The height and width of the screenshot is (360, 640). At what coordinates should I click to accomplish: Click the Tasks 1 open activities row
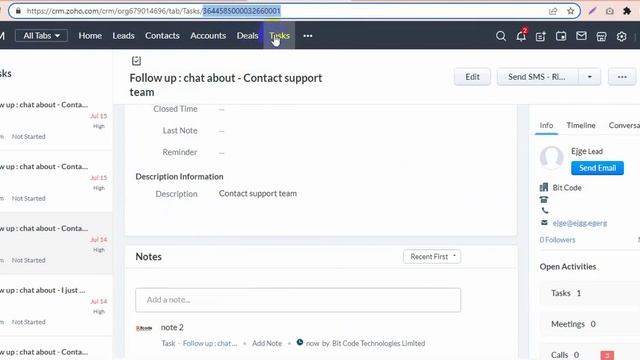[x=590, y=293]
